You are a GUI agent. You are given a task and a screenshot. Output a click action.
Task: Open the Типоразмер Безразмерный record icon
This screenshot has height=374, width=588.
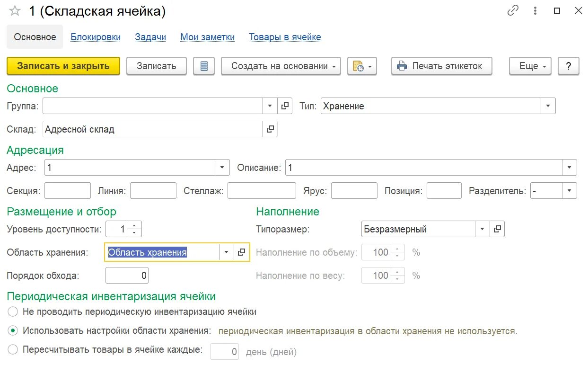coord(497,229)
